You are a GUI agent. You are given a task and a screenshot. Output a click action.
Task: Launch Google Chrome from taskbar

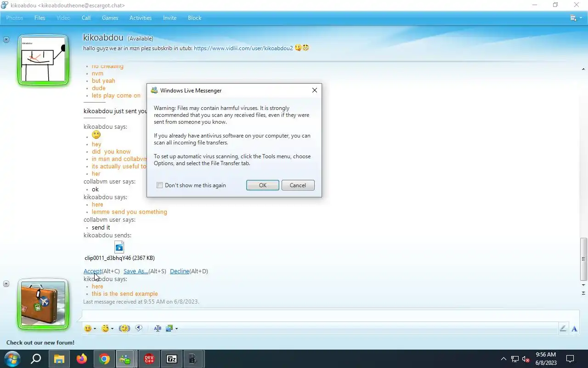pos(104,359)
